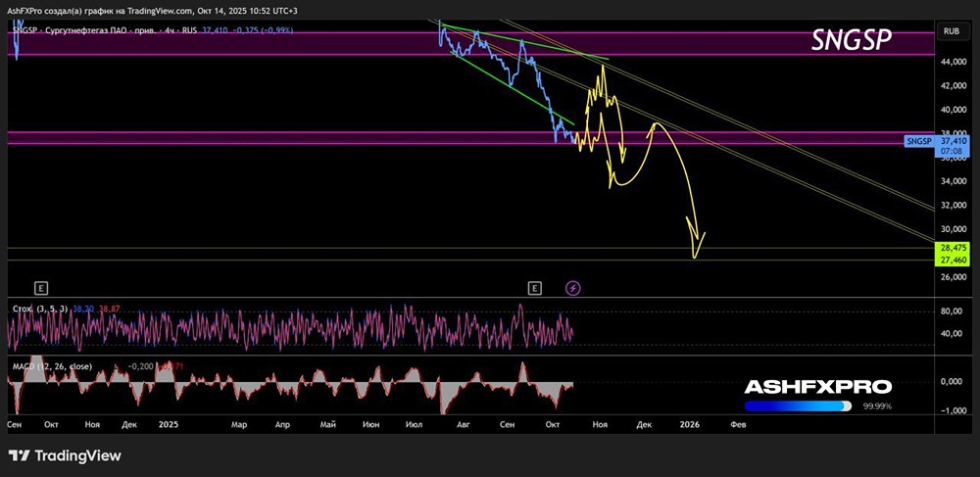
Task: Click the Авг month label on time axis
Action: [x=464, y=424]
